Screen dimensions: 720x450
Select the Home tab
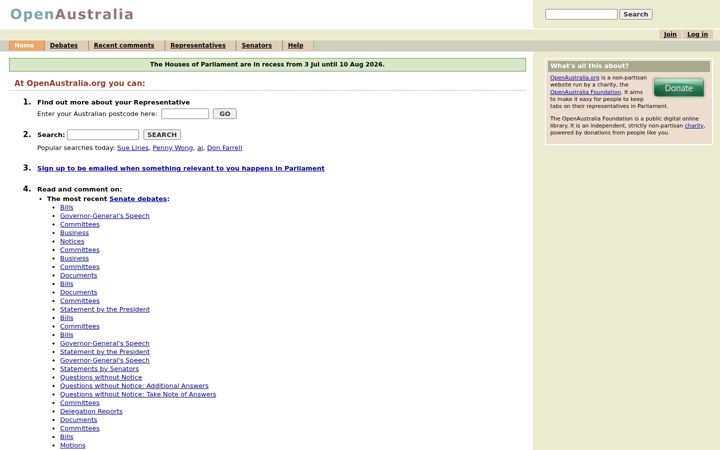24,45
